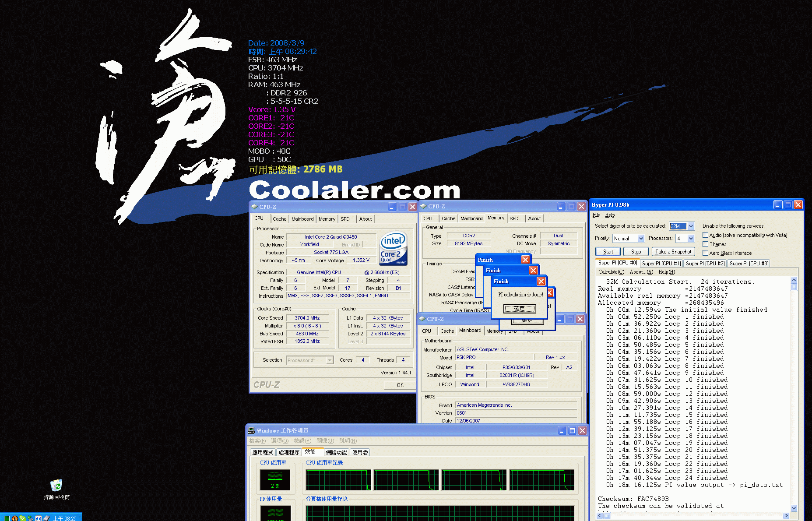This screenshot has height=521, width=812.
Task: Click title icon of CPU-Z Memory window
Action: [423, 206]
